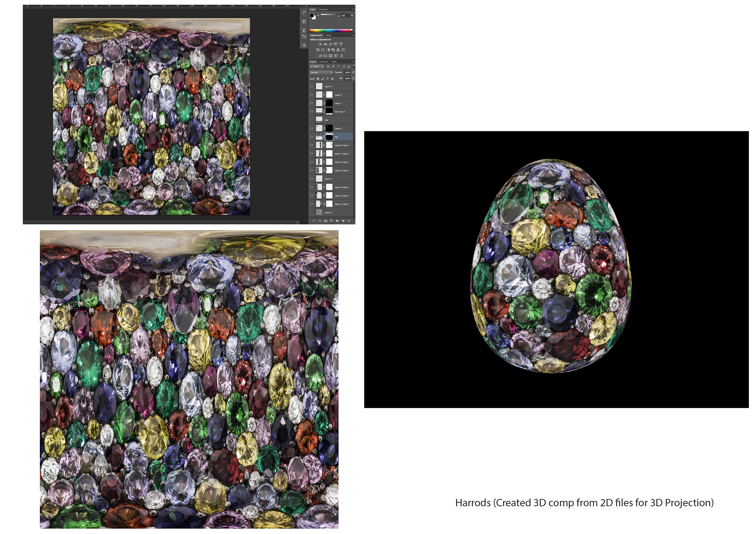Add a Brightness/Contrast adjustment
Viewport: 756px width, 534px height.
click(x=320, y=44)
